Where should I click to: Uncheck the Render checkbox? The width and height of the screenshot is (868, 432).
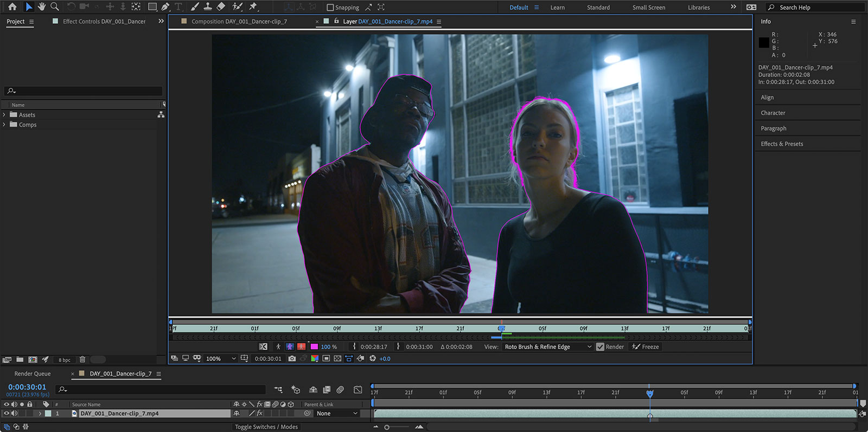click(600, 347)
